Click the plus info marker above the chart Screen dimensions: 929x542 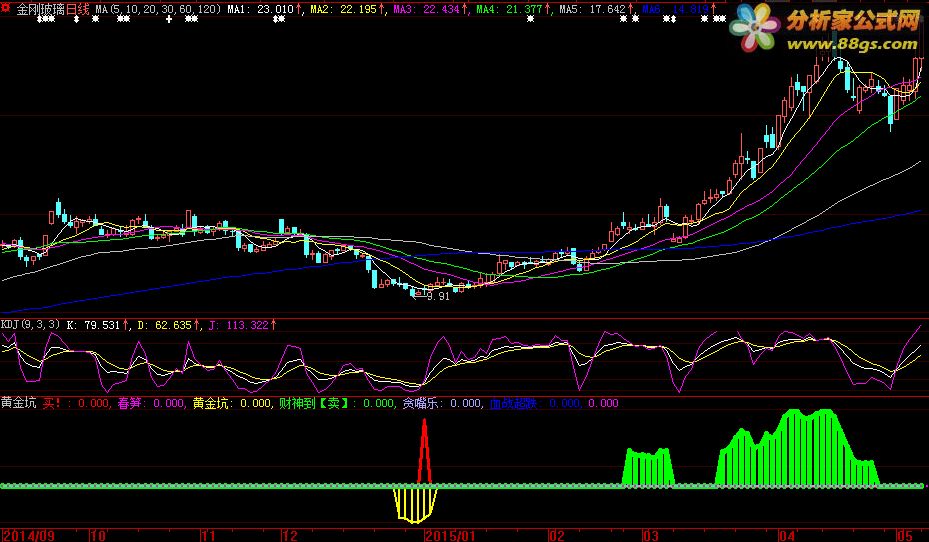[x=169, y=19]
